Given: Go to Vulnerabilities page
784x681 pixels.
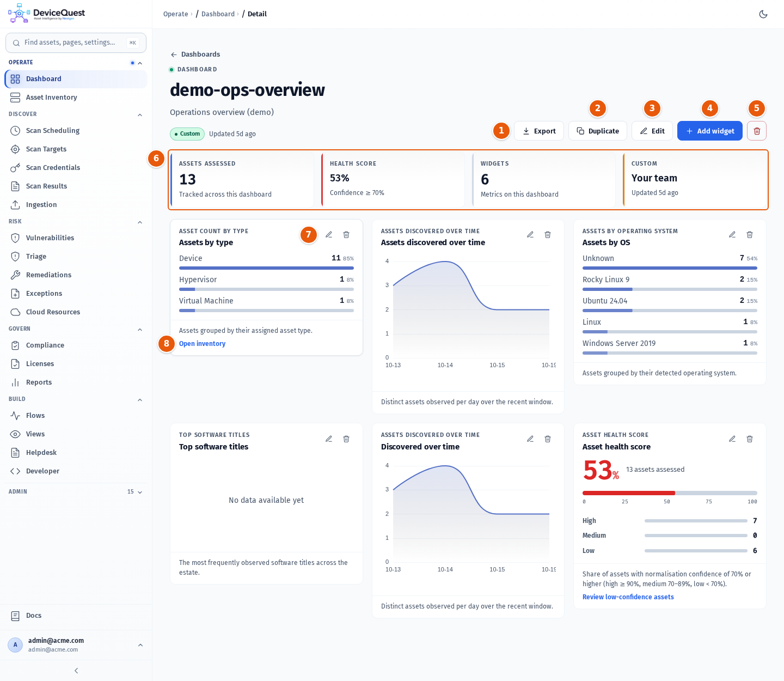Looking at the screenshot, I should (x=76, y=238).
